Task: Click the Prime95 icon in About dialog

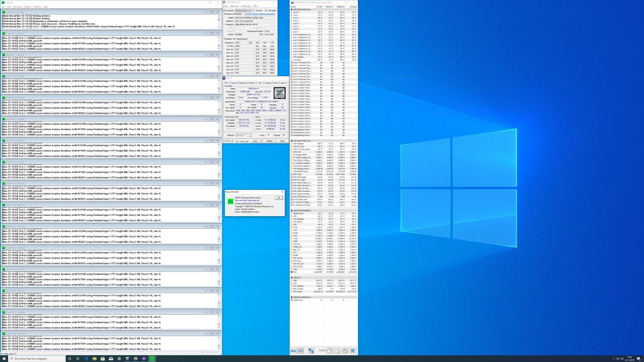Action: (230, 201)
